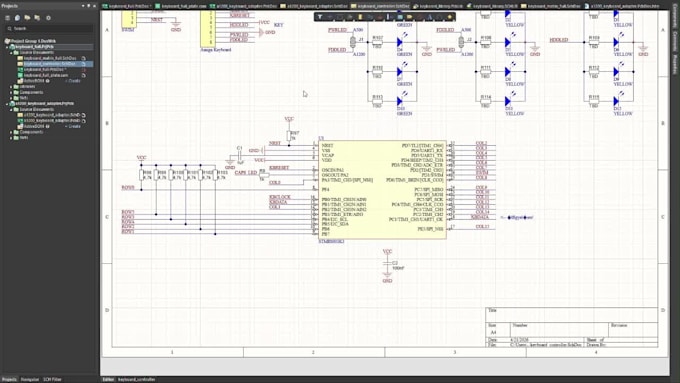
Task: Select green LED D4 on schematic
Action: 400,42
